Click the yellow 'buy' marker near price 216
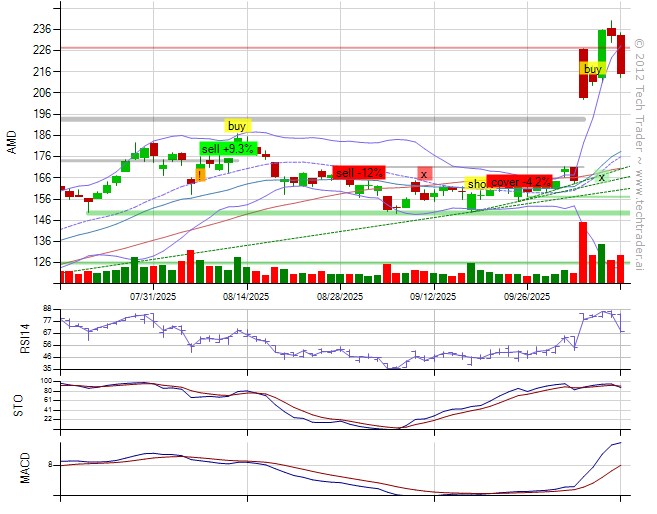 point(592,69)
